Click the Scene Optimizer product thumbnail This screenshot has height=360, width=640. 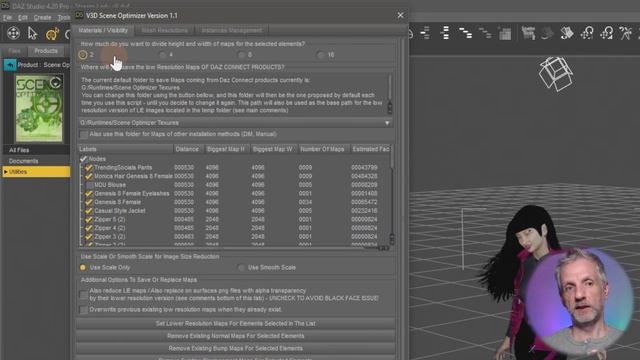[39, 108]
